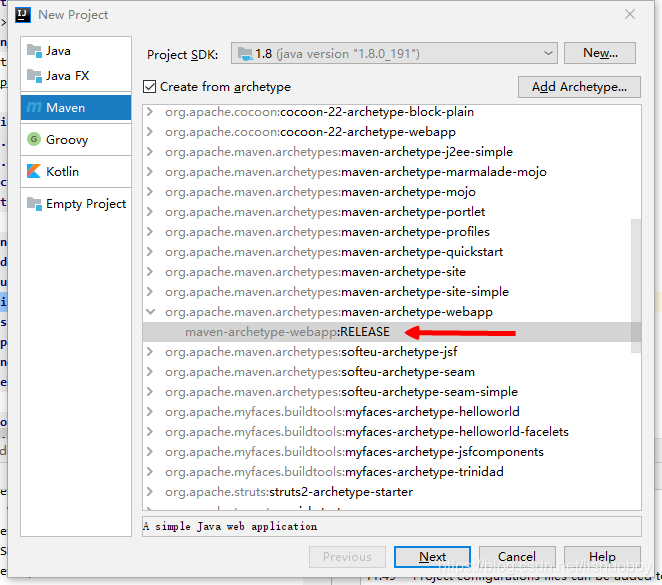This screenshot has width=662, height=585.
Task: Select Maven project type
Action: tap(76, 108)
